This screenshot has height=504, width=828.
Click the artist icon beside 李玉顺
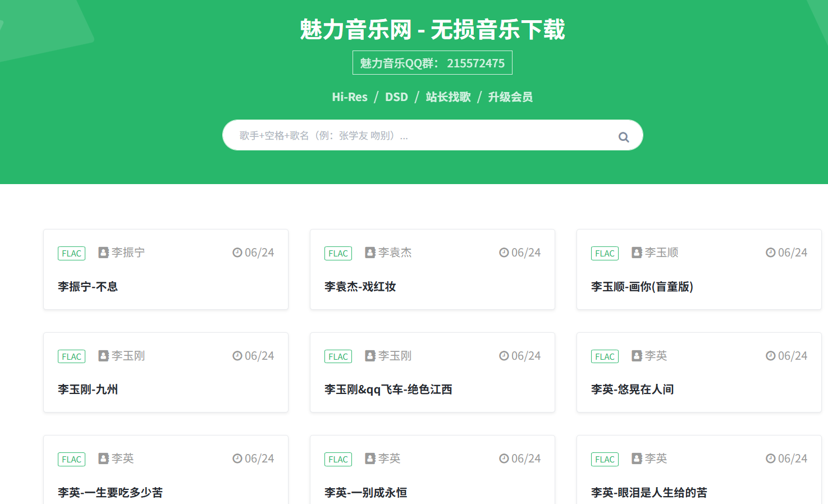[637, 253]
